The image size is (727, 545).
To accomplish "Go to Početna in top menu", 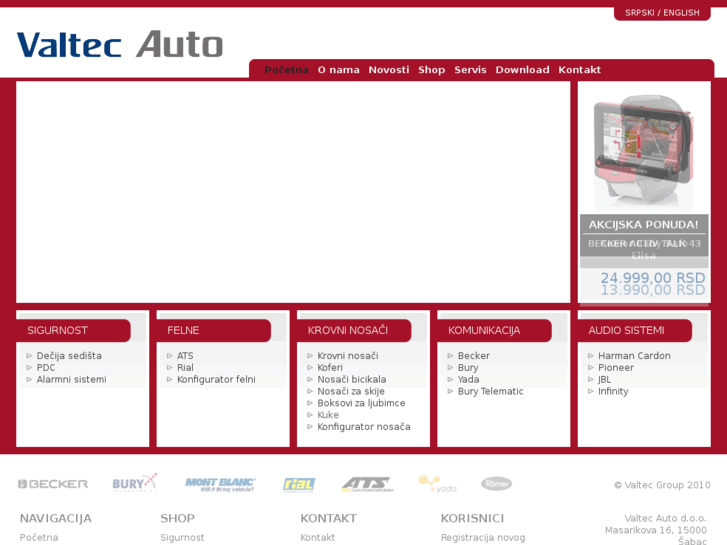I will (286, 70).
